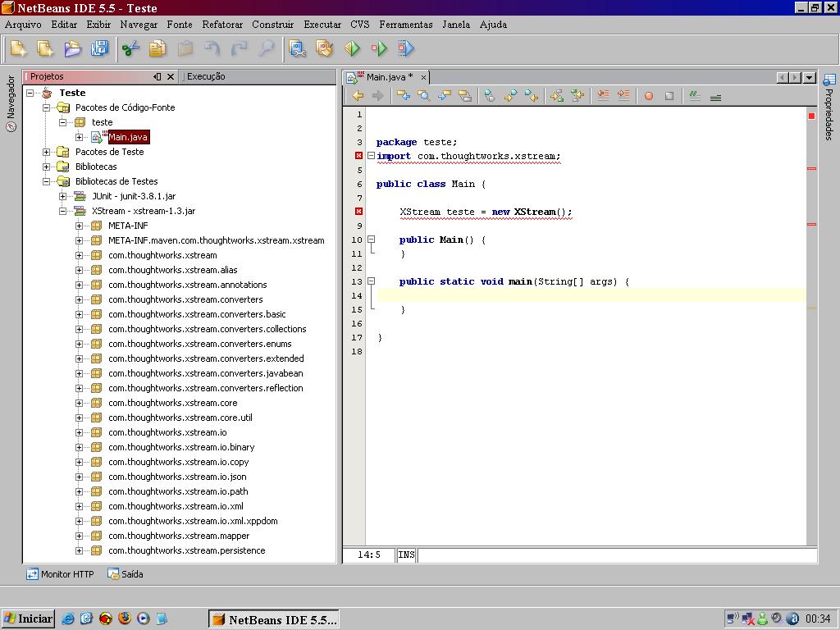This screenshot has width=840, height=630.
Task: Click the New Project toolbar icon
Action: [46, 48]
